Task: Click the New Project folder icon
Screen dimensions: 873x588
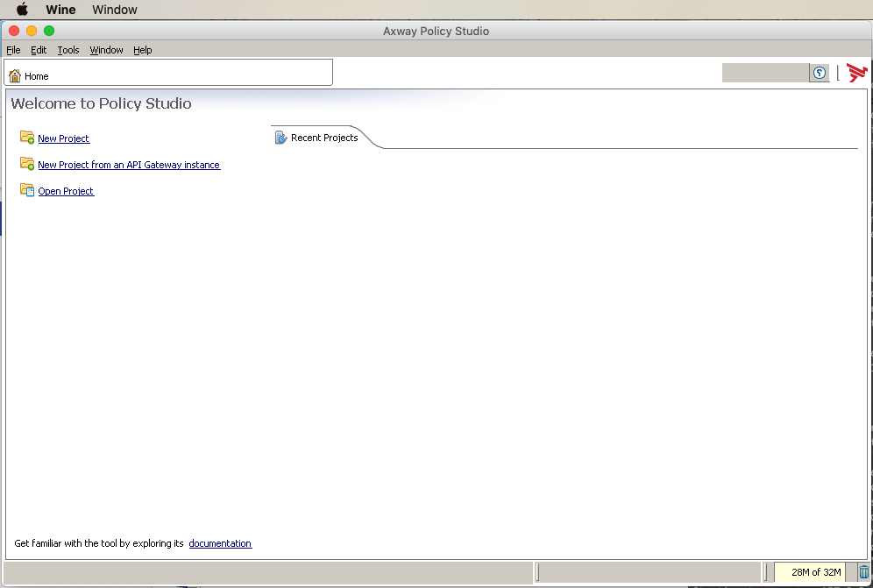Action: tap(26, 137)
